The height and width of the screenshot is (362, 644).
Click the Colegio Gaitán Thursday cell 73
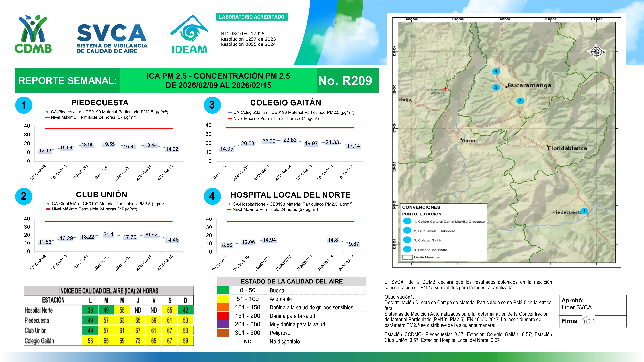click(138, 341)
